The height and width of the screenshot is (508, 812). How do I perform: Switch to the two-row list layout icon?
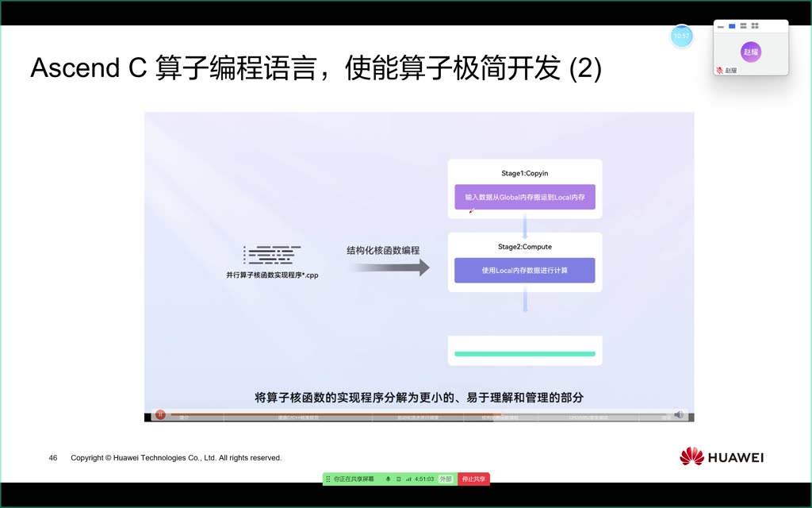coord(743,26)
